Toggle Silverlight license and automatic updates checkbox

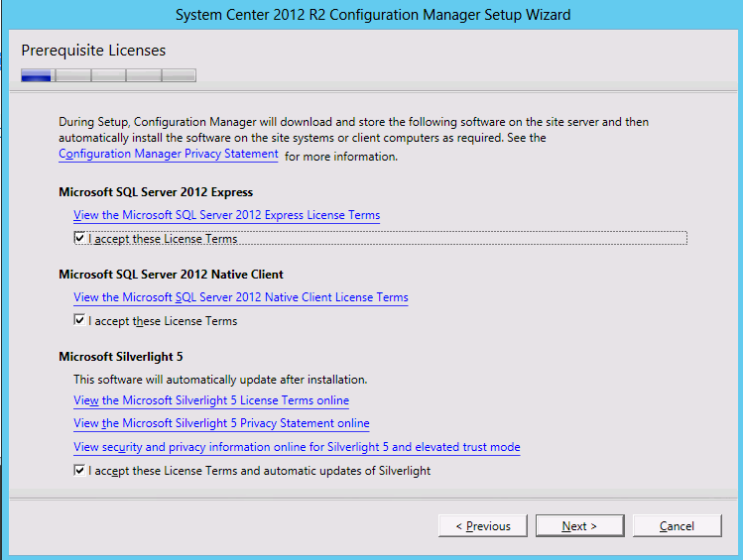tap(79, 470)
